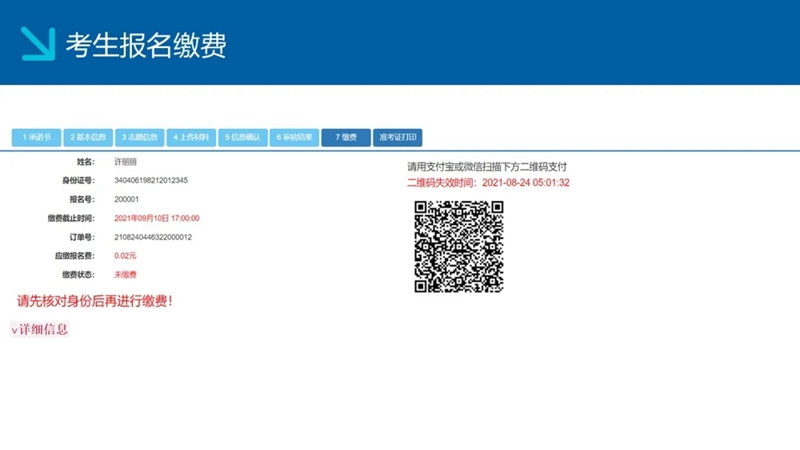Click the payment status 未缴费

point(125,274)
